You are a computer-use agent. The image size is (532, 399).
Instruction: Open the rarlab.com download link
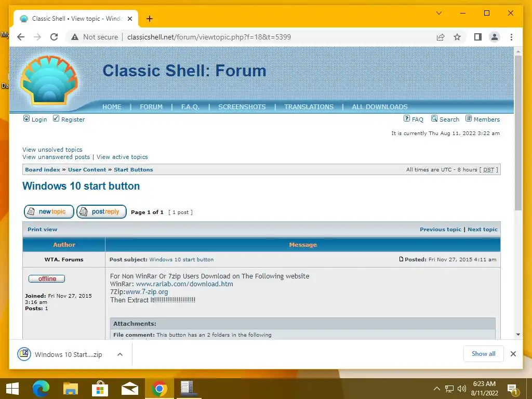pos(184,284)
